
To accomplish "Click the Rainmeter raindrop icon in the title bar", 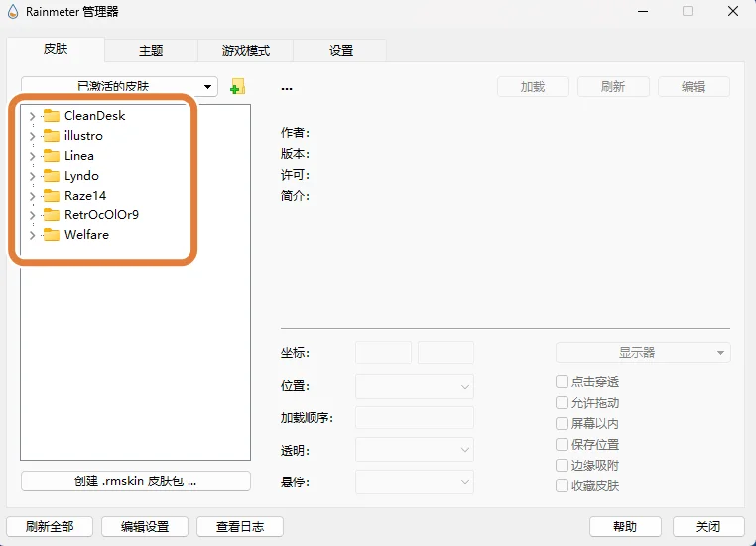I will [x=13, y=12].
